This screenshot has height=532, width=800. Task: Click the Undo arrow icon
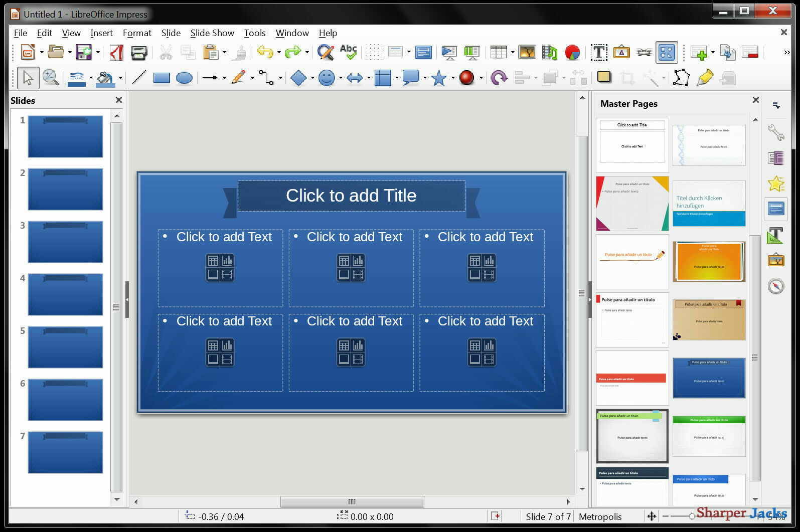click(x=264, y=52)
